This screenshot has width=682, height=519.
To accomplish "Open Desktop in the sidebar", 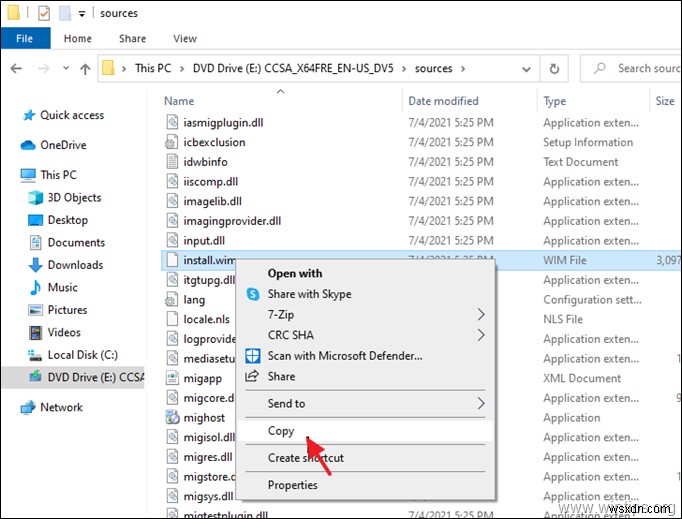I will pos(67,220).
